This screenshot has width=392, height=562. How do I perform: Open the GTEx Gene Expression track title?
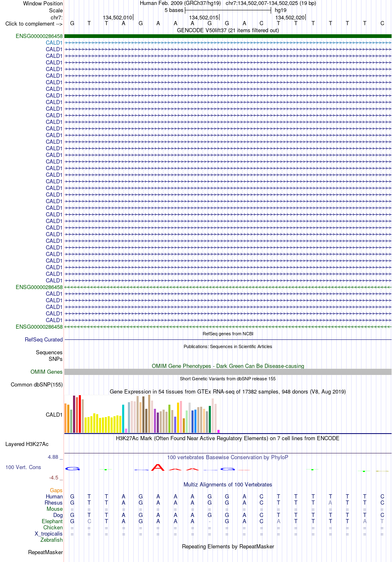pyautogui.click(x=228, y=391)
